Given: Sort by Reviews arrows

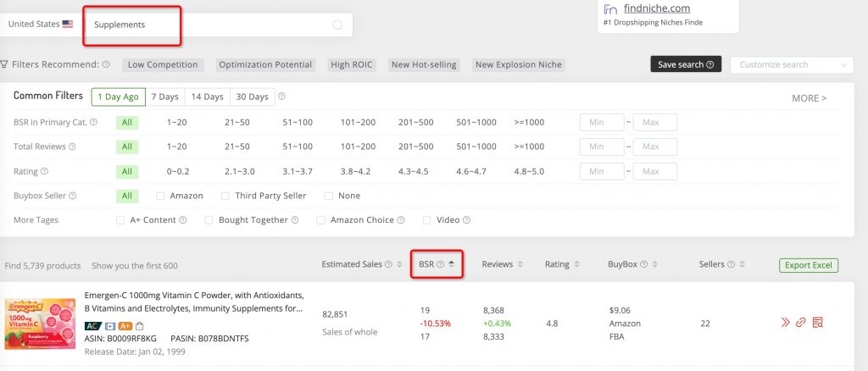Looking at the screenshot, I should point(520,264).
